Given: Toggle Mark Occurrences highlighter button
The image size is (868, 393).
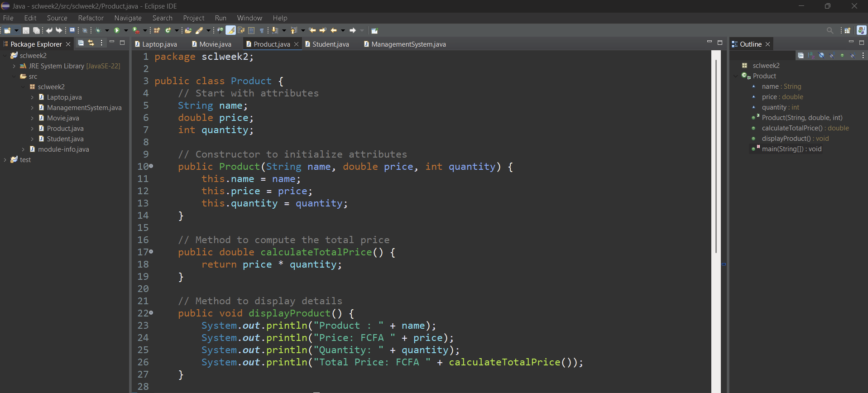Looking at the screenshot, I should (230, 30).
